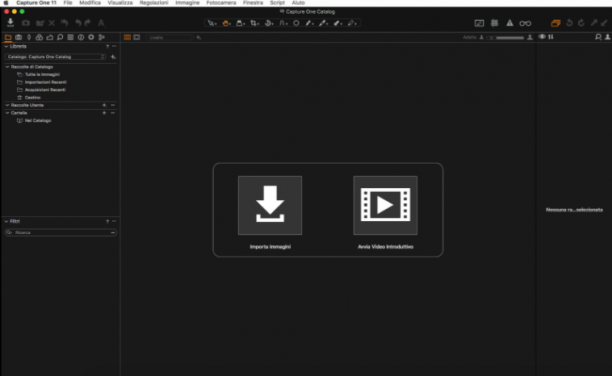Open the Aiuto menu

tap(298, 3)
